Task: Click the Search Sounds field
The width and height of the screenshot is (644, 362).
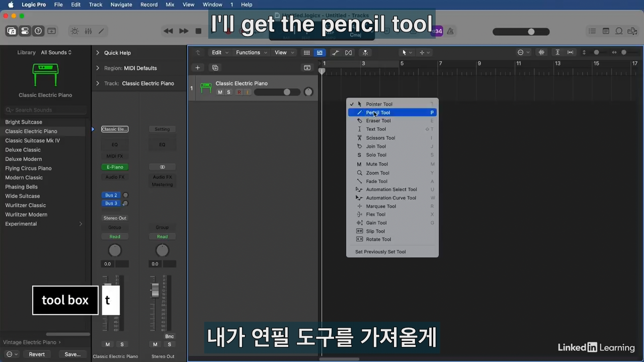Action: pyautogui.click(x=45, y=110)
